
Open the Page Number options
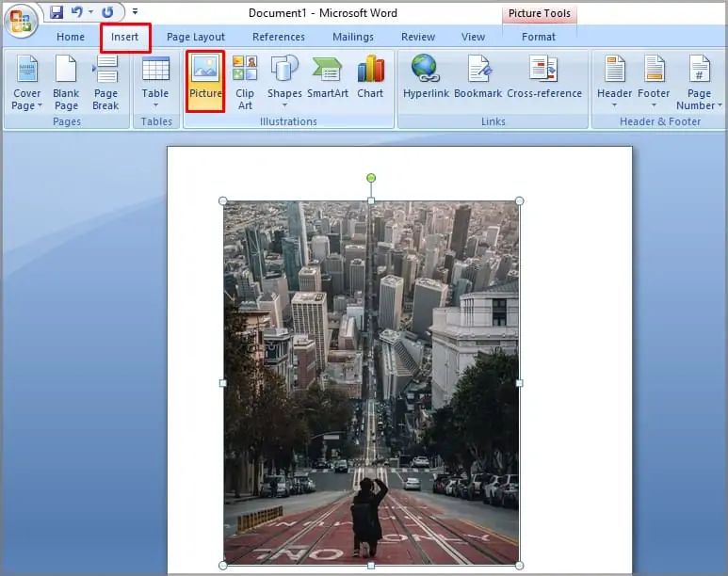pos(699,82)
